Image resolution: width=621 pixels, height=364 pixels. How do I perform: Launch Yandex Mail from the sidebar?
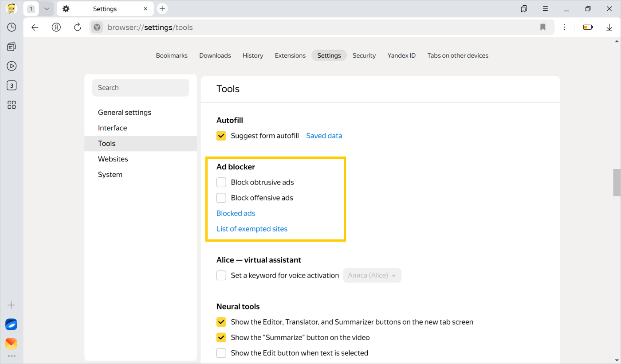pos(12,343)
